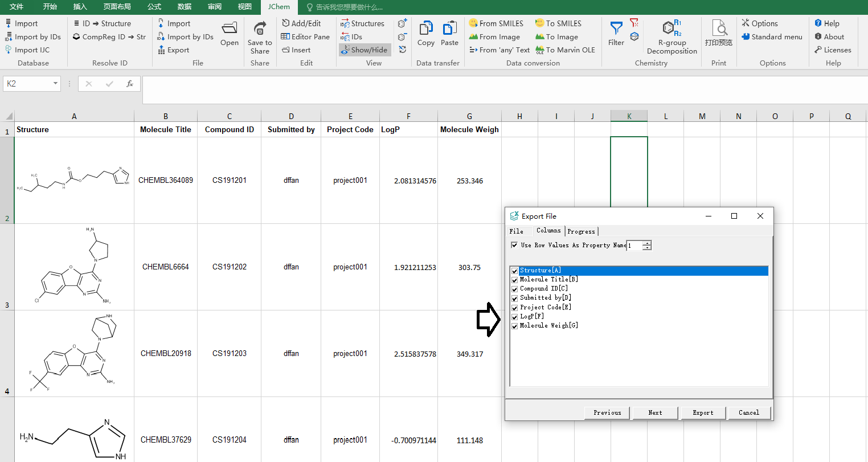Select Columns tab in Export dialog
868x462 pixels.
[548, 230]
